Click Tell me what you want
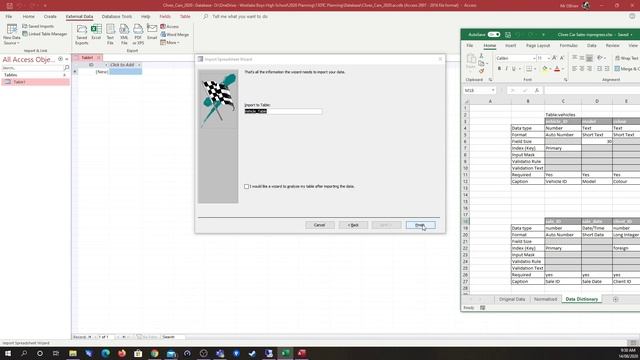 (240, 17)
